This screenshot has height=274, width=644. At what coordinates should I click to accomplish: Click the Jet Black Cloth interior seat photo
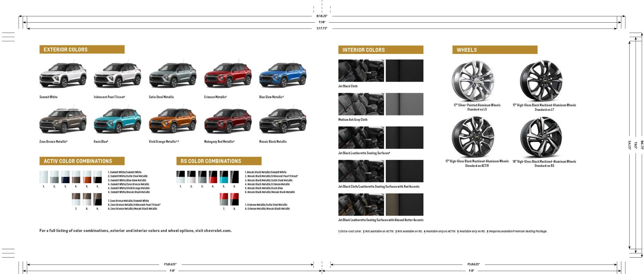361,71
